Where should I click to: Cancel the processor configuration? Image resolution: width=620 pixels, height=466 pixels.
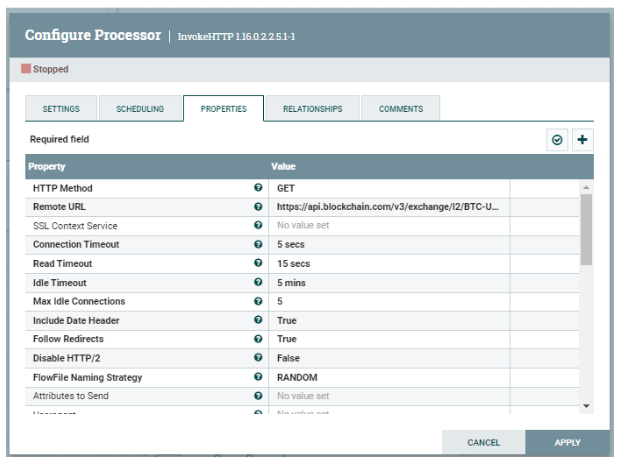(x=483, y=442)
